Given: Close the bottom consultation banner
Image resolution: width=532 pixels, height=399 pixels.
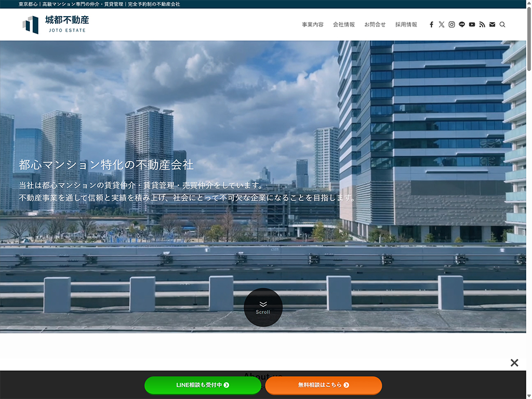Looking at the screenshot, I should [x=514, y=363].
